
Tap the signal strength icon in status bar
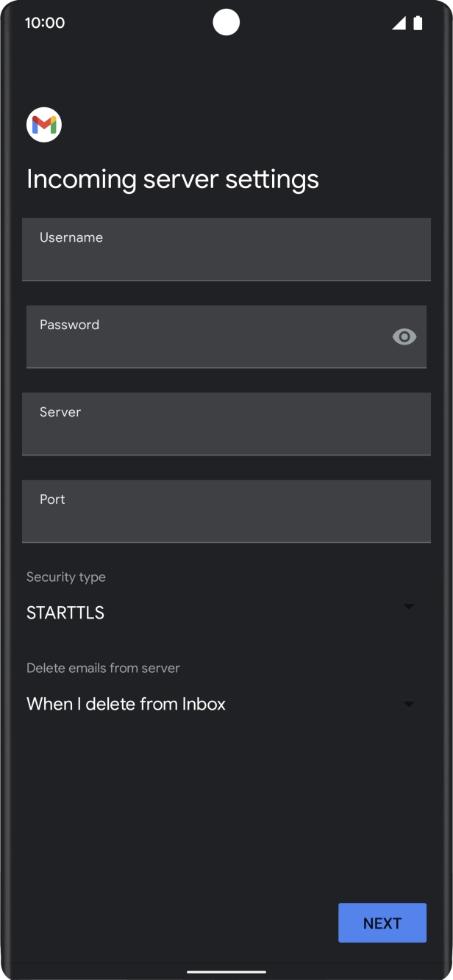tap(398, 23)
